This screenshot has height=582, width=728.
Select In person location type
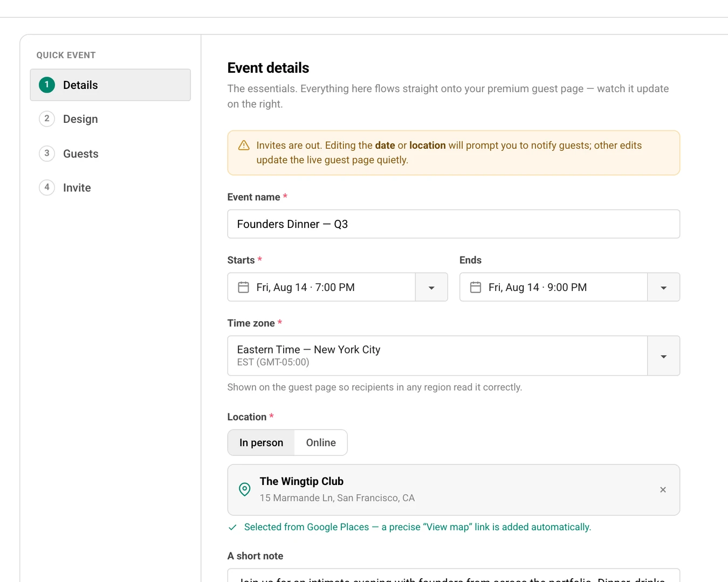(261, 442)
